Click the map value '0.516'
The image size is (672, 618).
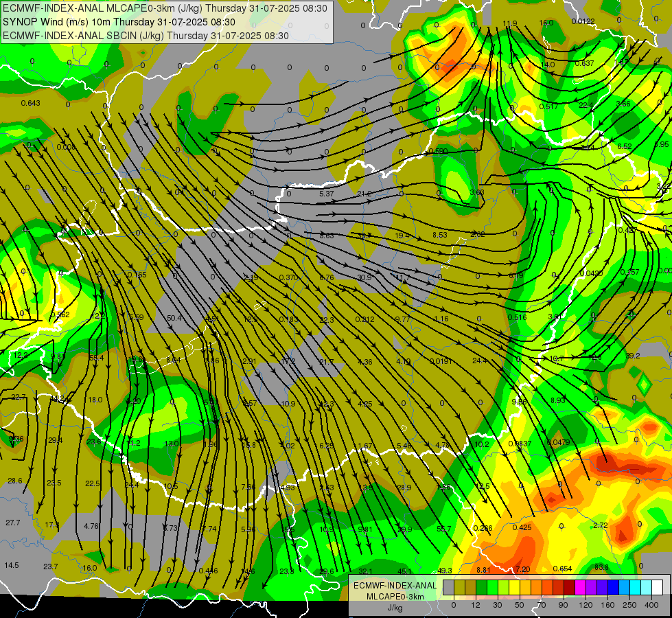(518, 317)
